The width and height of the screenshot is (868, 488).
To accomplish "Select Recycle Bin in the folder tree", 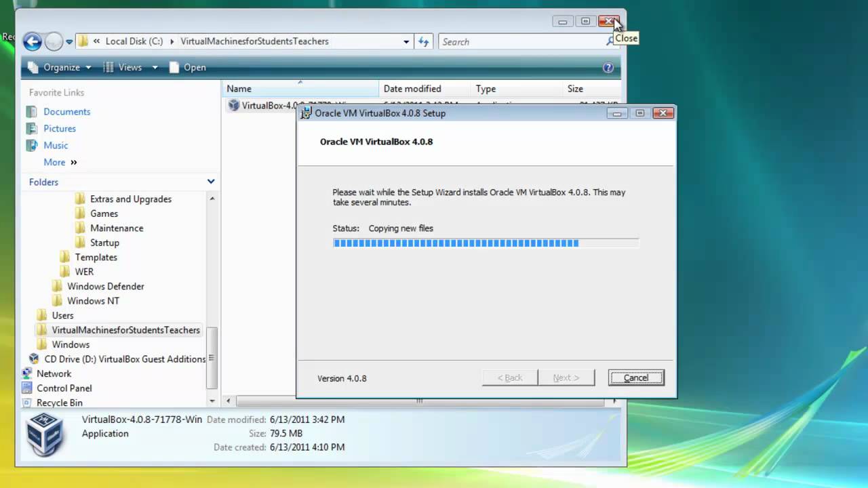I will (x=60, y=403).
